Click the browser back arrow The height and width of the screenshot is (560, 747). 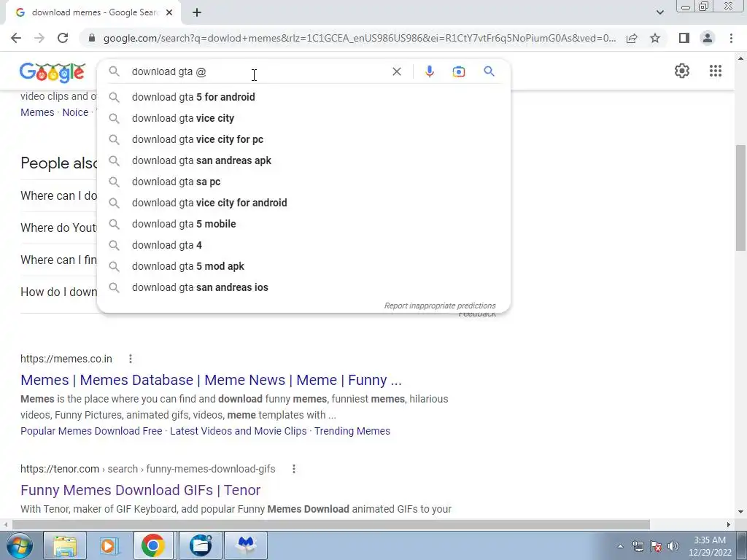(16, 38)
